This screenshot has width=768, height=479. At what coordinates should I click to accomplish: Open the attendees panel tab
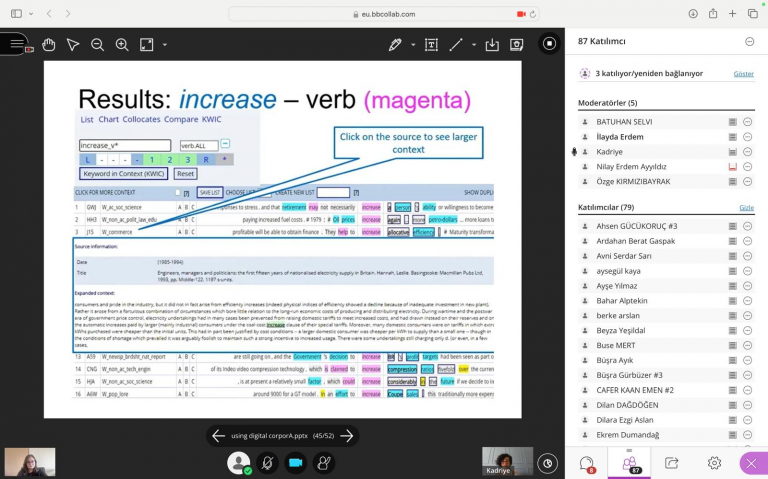(x=629, y=463)
